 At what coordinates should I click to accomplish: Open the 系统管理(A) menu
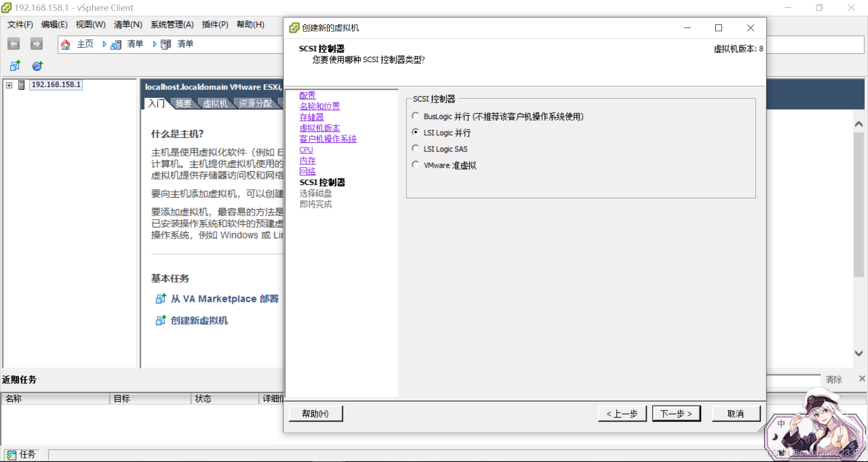pos(172,24)
